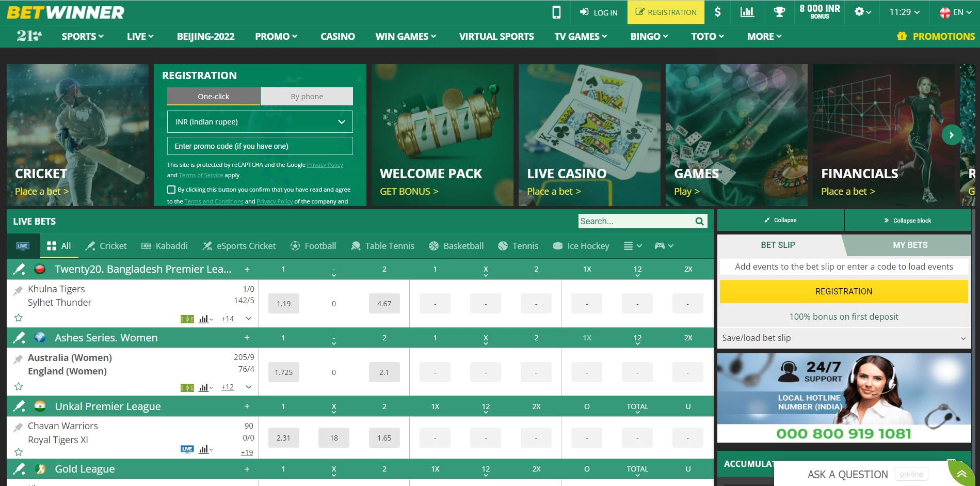The height and width of the screenshot is (486, 980).
Task: Click the LOG IN button
Action: tap(599, 12)
